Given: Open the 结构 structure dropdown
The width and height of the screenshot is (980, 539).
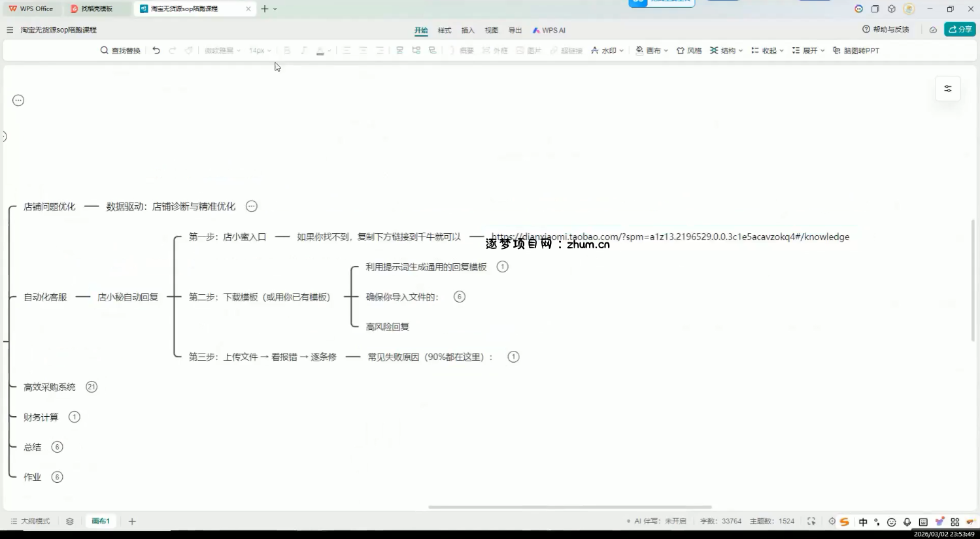Looking at the screenshot, I should pos(726,50).
